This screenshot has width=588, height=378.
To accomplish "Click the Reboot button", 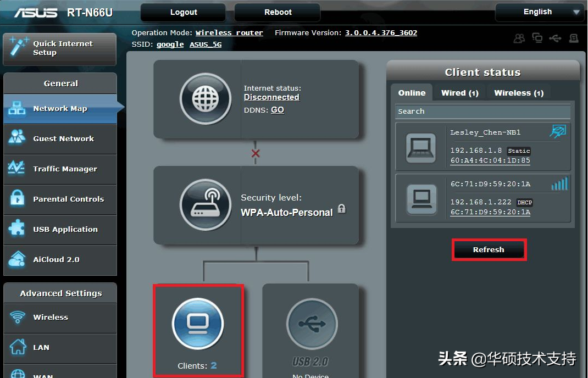I will 278,13.
